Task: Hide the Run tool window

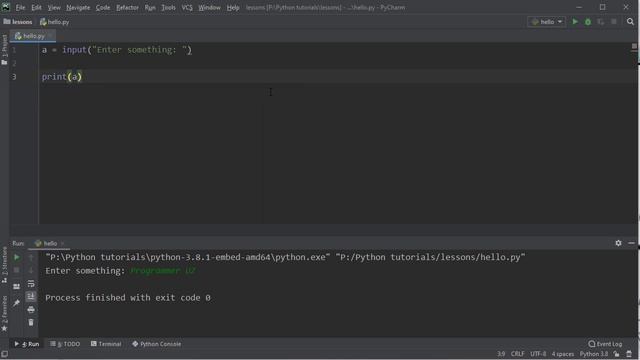Action: click(x=631, y=243)
